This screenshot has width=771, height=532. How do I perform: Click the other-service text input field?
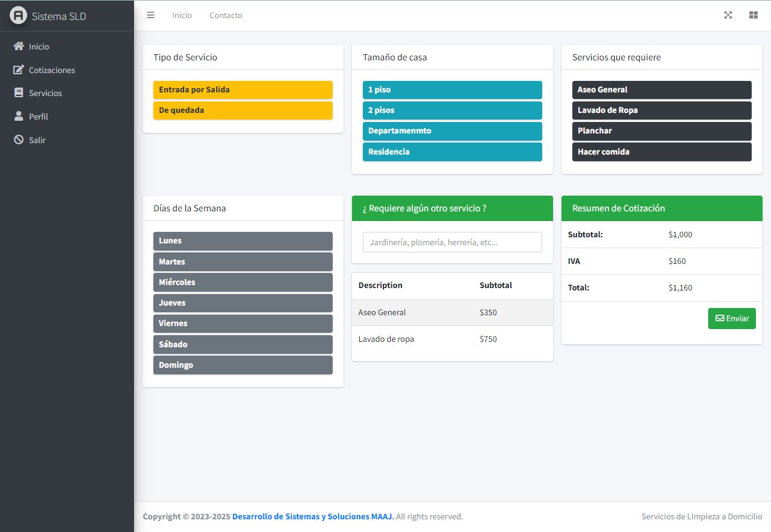(452, 242)
